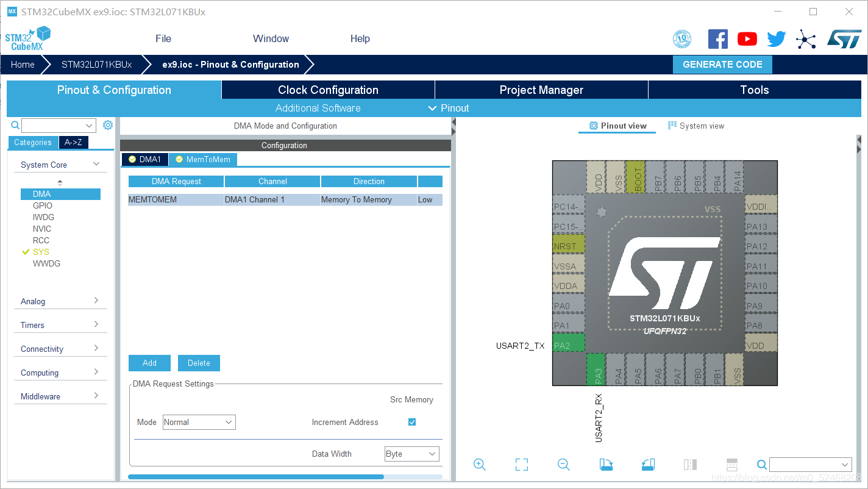Click the peripheral search magnifier icon
This screenshot has width=868, height=489.
tap(16, 125)
